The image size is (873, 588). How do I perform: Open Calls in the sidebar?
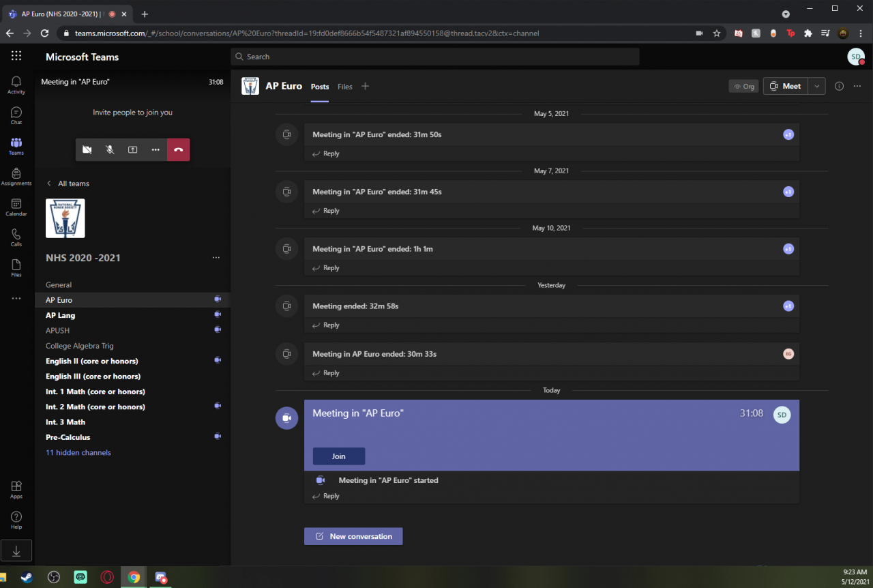pyautogui.click(x=16, y=237)
